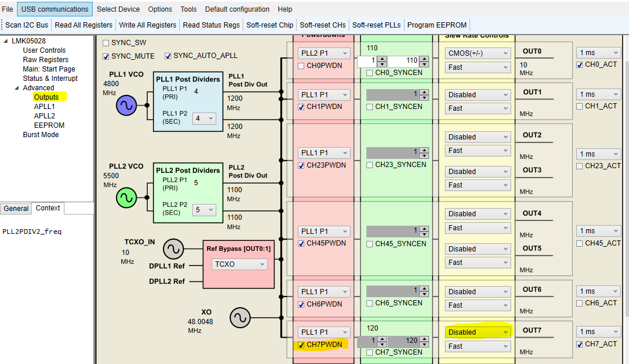Click the PLL1 VCO oscillator symbol
Viewport: 629px width, 364px height.
click(127, 106)
